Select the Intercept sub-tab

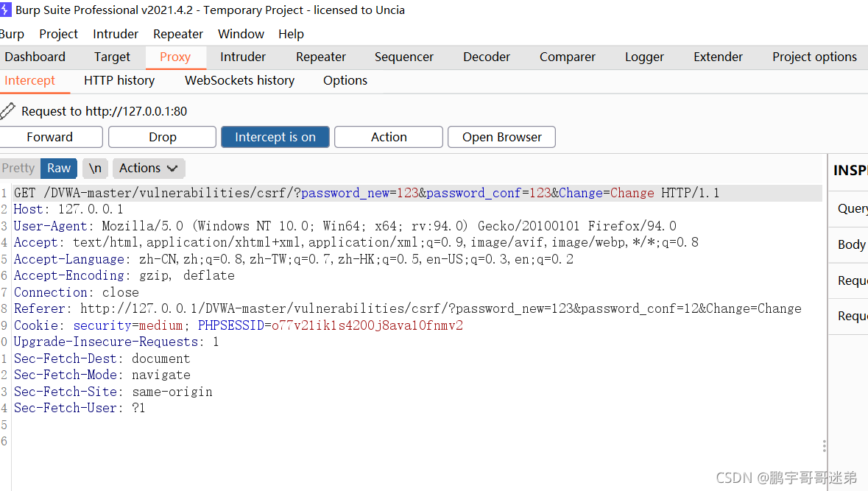[x=30, y=81]
